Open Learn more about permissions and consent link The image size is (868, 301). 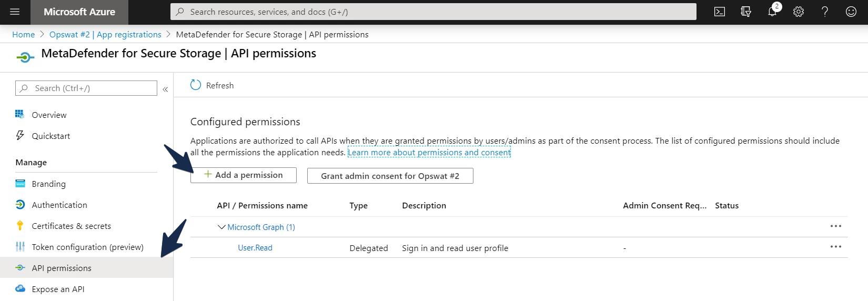point(429,153)
